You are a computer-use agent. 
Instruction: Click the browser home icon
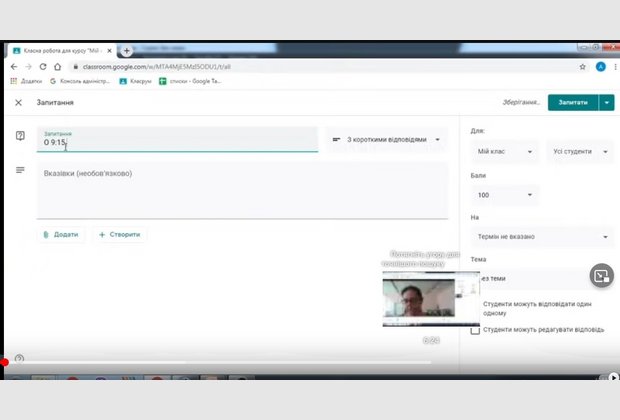click(58, 67)
